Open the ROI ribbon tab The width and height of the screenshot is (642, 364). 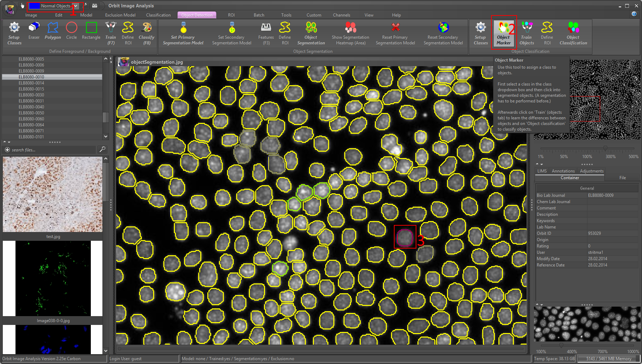[x=231, y=15]
